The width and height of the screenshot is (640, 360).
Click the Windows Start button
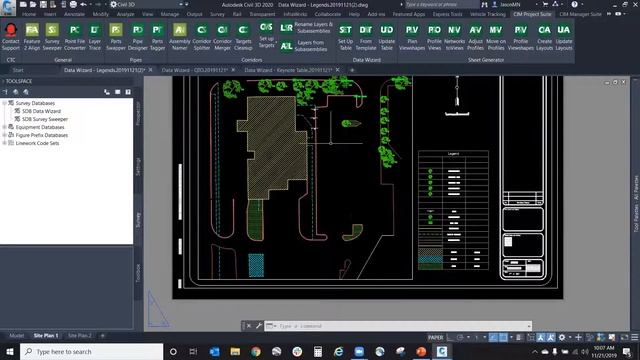(10, 351)
